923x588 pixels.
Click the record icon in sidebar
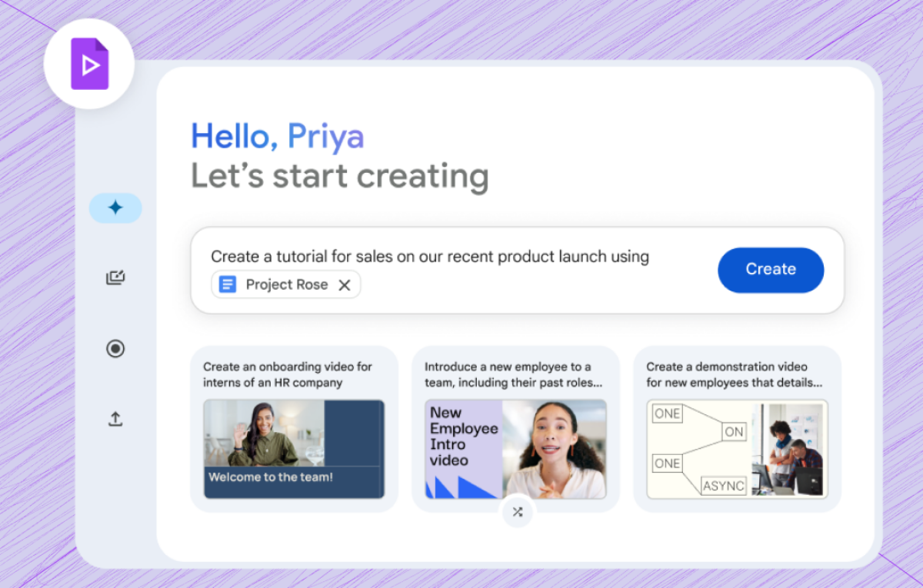click(x=115, y=349)
